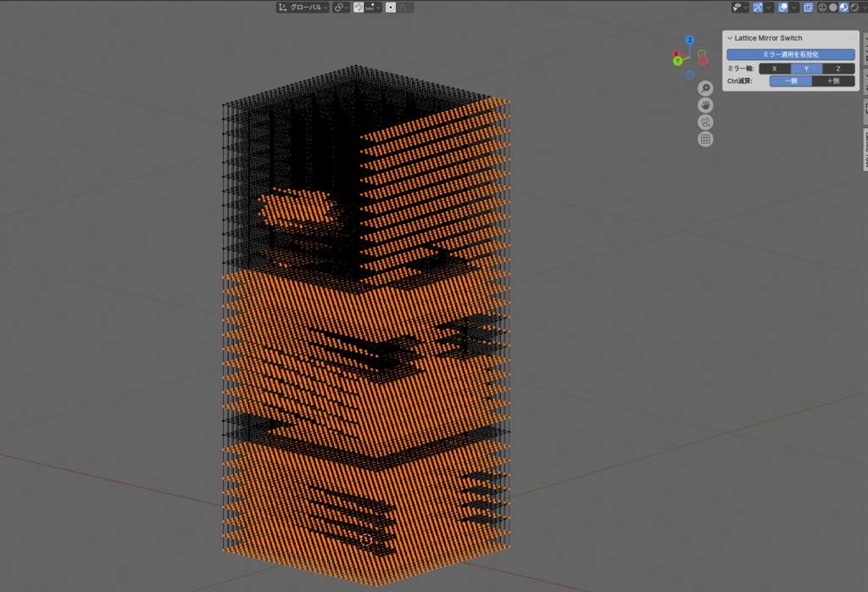Open the pivot point dropdown
Image resolution: width=868 pixels, height=592 pixels.
(341, 7)
